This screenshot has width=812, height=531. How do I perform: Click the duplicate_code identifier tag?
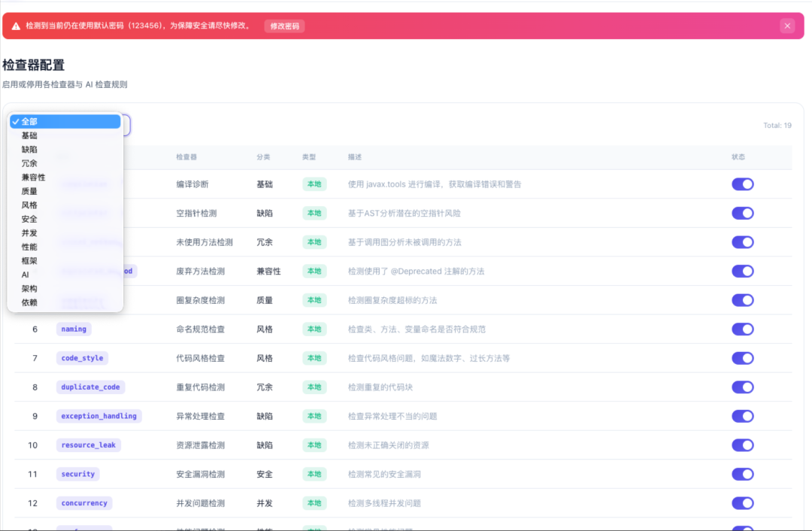click(x=91, y=387)
